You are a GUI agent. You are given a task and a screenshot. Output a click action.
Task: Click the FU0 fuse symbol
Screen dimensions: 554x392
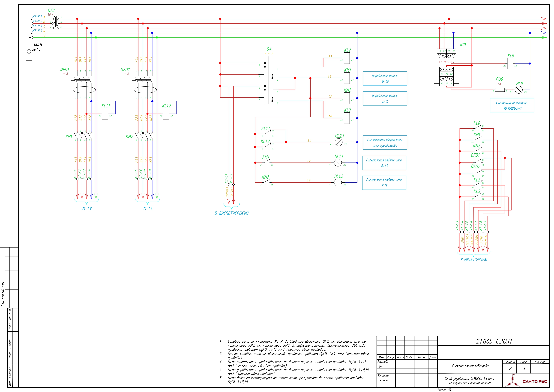[500, 90]
